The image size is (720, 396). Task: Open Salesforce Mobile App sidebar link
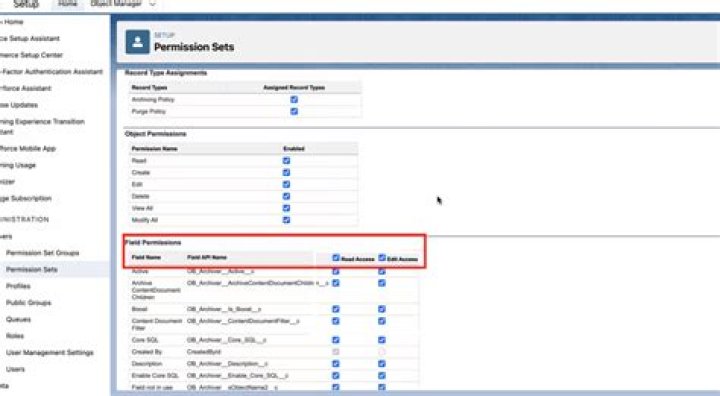[28, 148]
